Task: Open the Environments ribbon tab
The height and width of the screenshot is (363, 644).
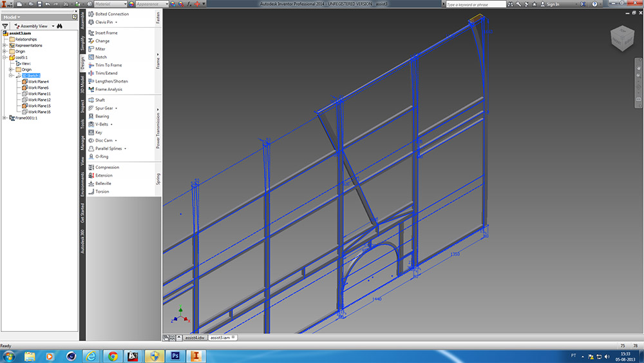Action: pos(82,184)
